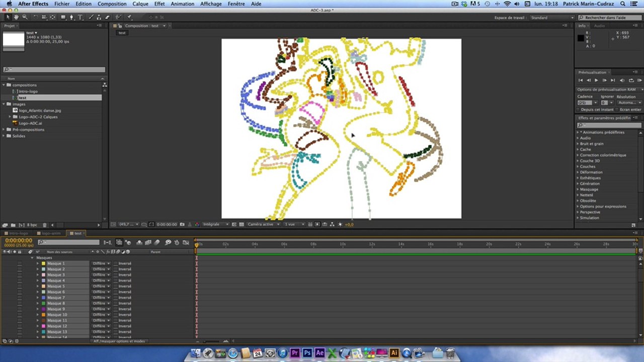Toggle Inversé checkbox for Masque 7

point(116,298)
